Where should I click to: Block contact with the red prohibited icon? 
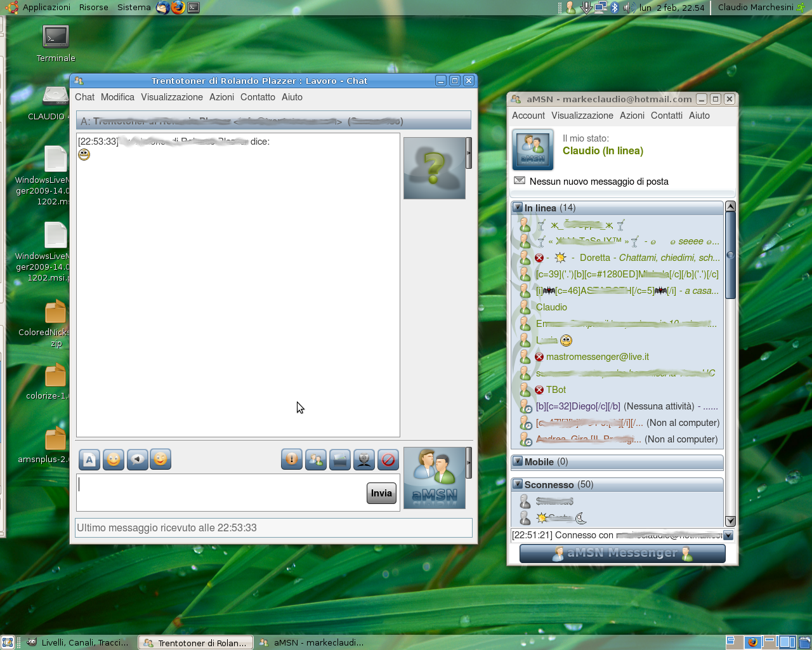pos(388,460)
